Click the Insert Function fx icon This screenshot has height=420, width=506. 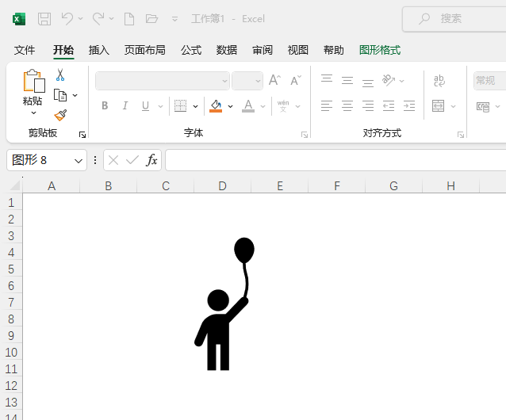151,160
